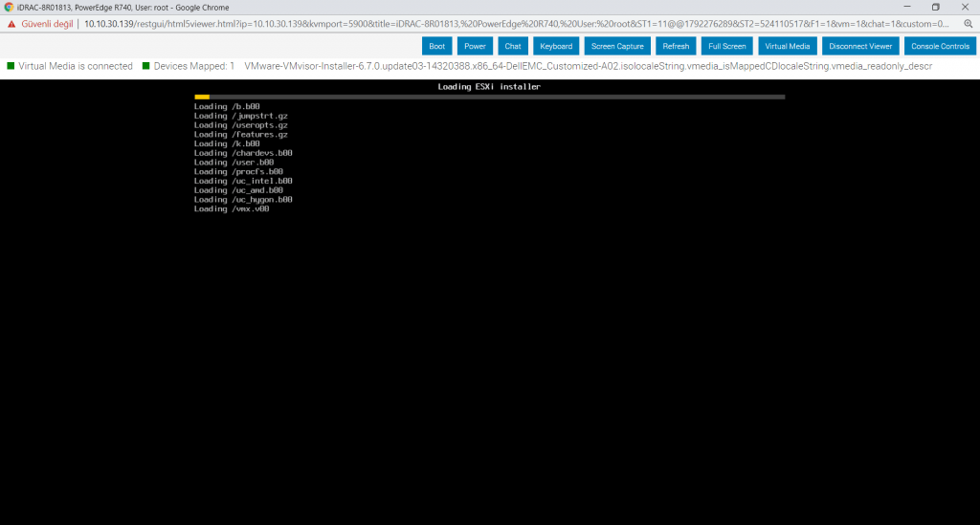Click the mapped VMware ISO filename text
Screen dimensions: 980x525
(588, 66)
